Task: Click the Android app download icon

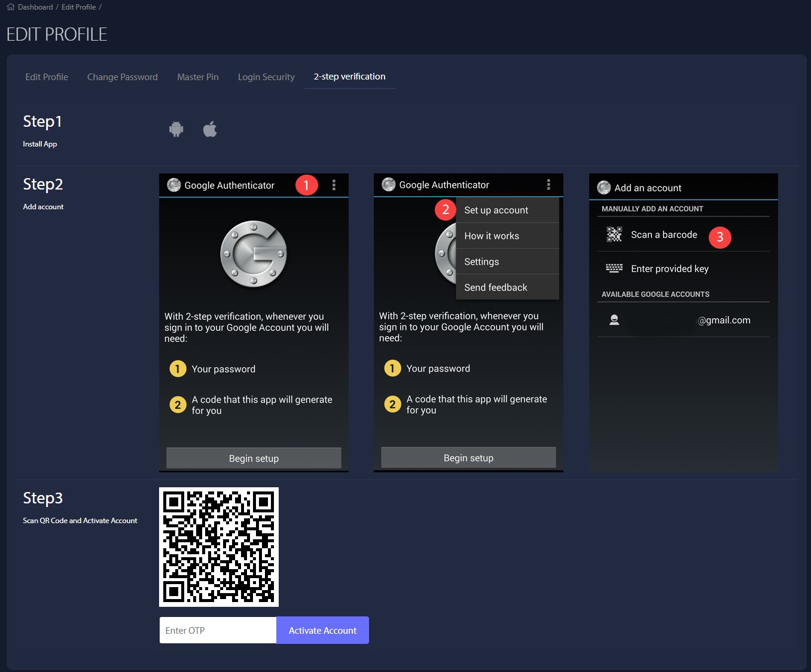Action: [176, 129]
